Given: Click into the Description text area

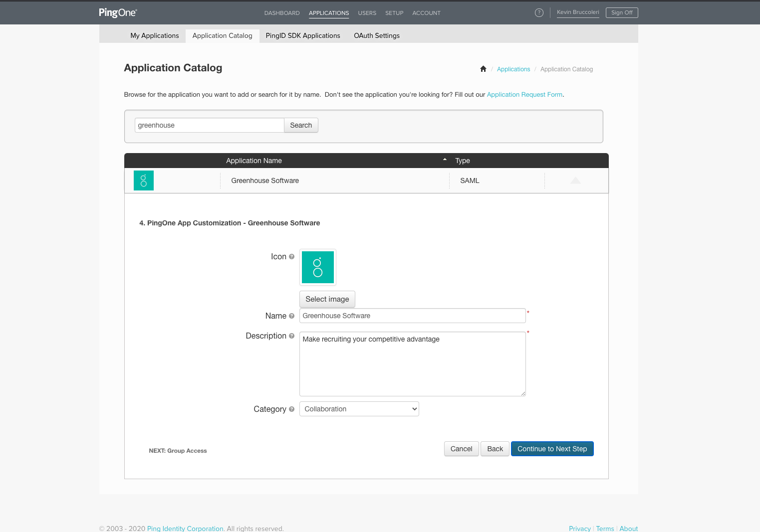Looking at the screenshot, I should coord(412,364).
